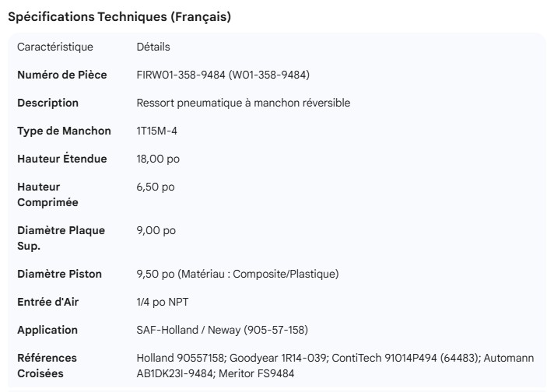This screenshot has width=547, height=392.
Task: Click the Ressort pneumatique à manchon réversible text
Action: pyautogui.click(x=243, y=103)
